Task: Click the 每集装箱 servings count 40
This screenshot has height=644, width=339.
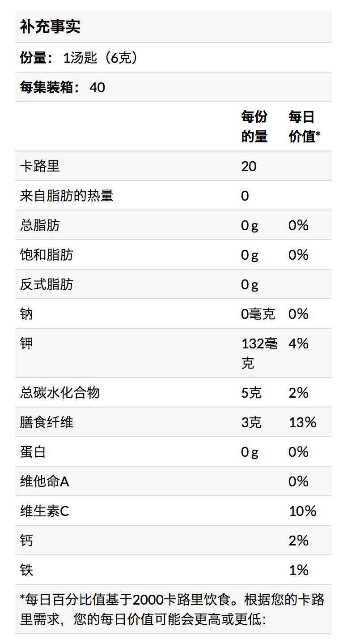Action: [x=97, y=87]
